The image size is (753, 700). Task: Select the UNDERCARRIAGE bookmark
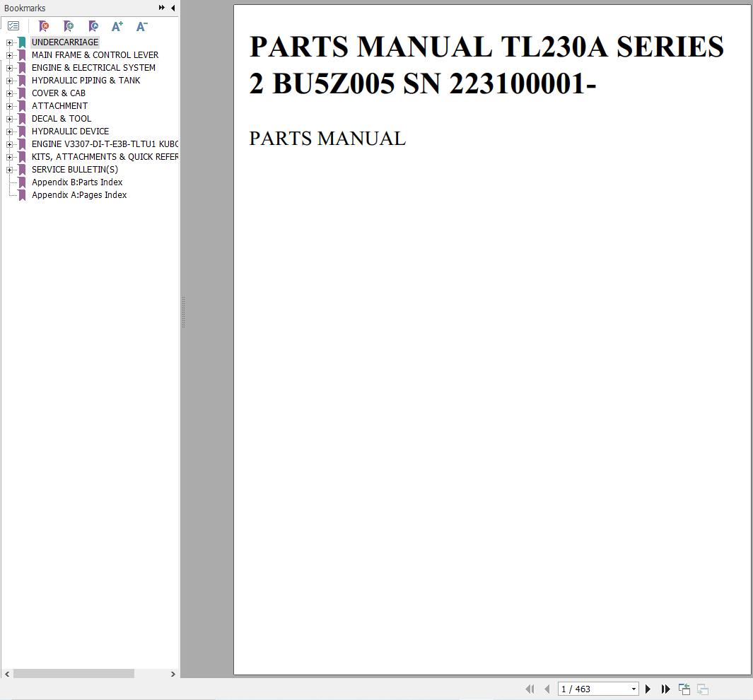(x=65, y=42)
